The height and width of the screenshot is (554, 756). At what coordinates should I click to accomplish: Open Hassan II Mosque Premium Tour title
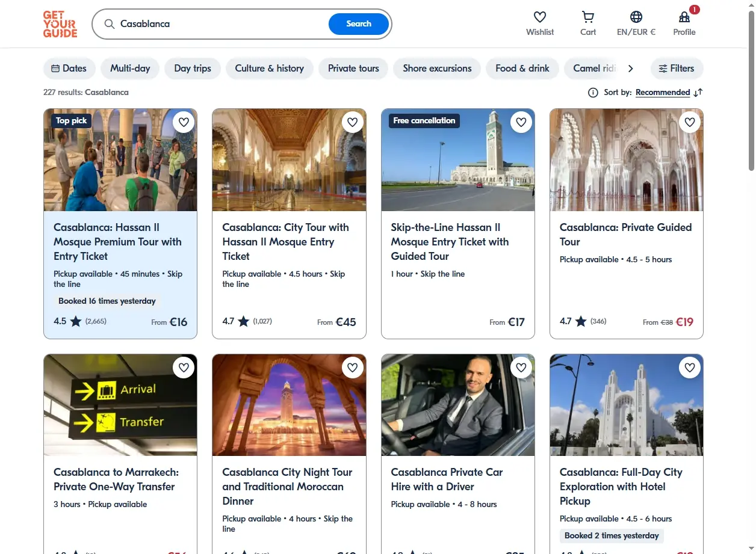point(117,242)
